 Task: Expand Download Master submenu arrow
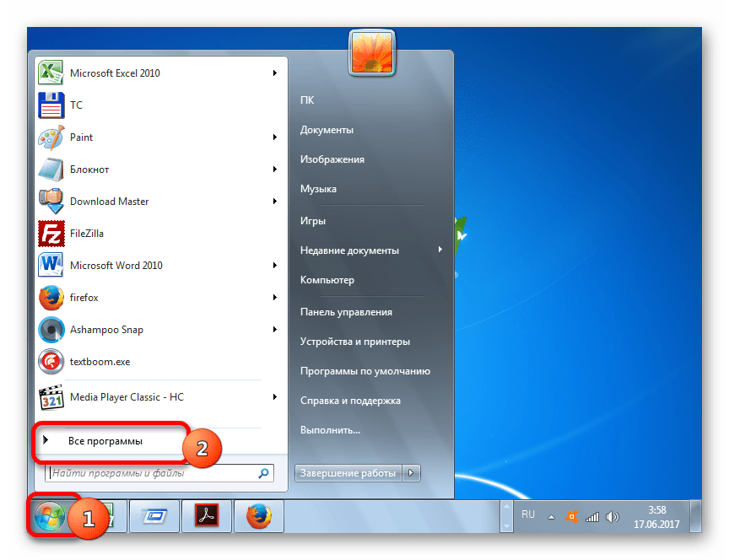click(x=275, y=202)
